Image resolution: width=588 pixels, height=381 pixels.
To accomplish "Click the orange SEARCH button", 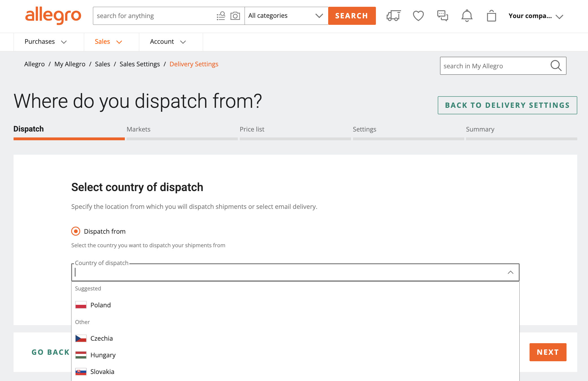I will tap(352, 16).
